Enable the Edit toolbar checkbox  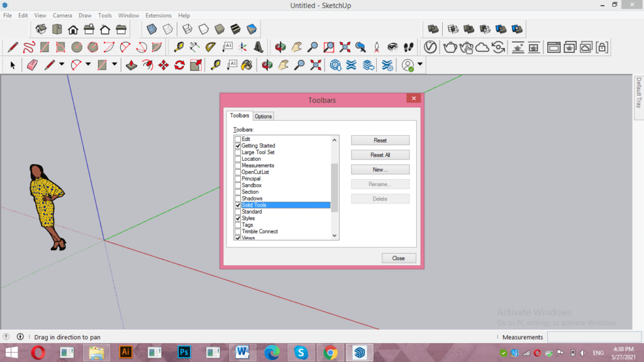(238, 139)
